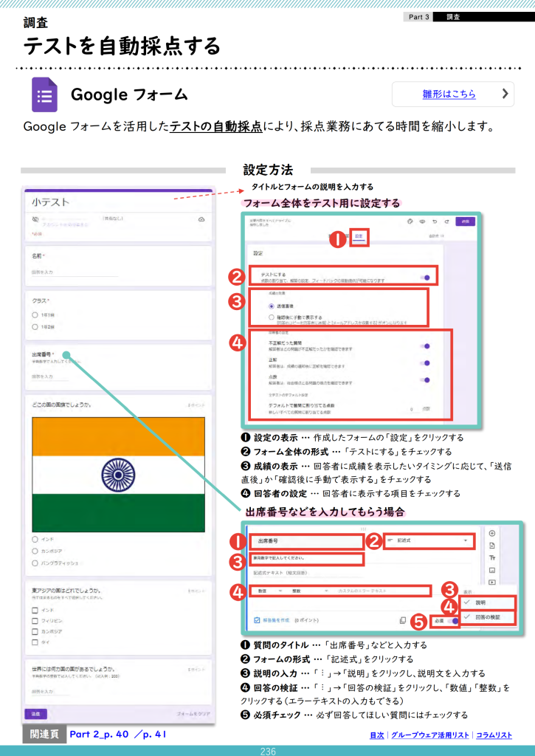
Task: Click the duplicate question copy icon
Action: coord(402,620)
